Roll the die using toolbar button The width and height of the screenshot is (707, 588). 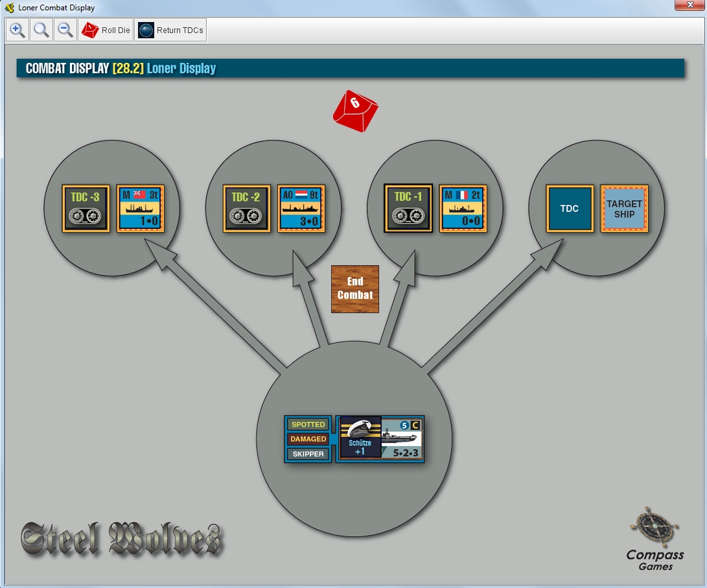[106, 30]
